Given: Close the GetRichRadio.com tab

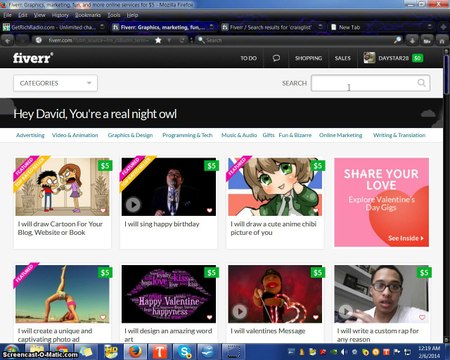Looking at the screenshot, I should coord(102,27).
